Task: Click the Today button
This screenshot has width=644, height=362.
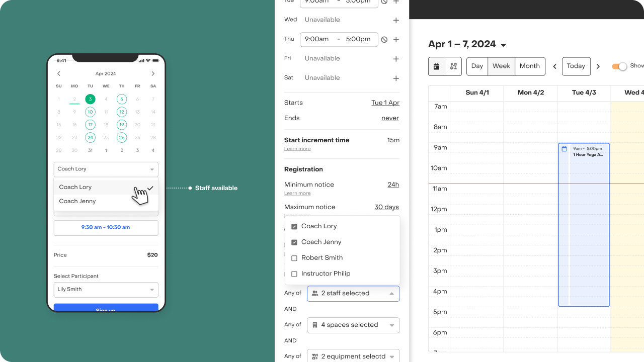Action: tap(576, 66)
